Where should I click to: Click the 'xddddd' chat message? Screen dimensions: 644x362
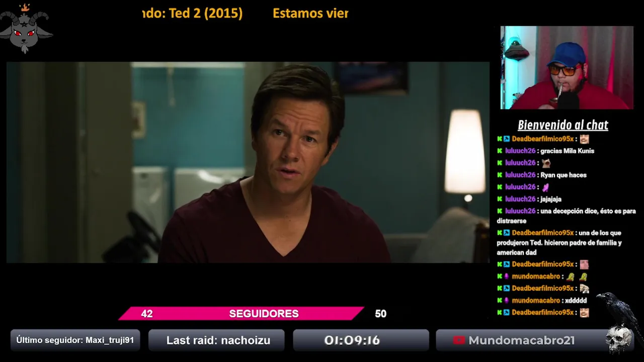click(x=576, y=300)
